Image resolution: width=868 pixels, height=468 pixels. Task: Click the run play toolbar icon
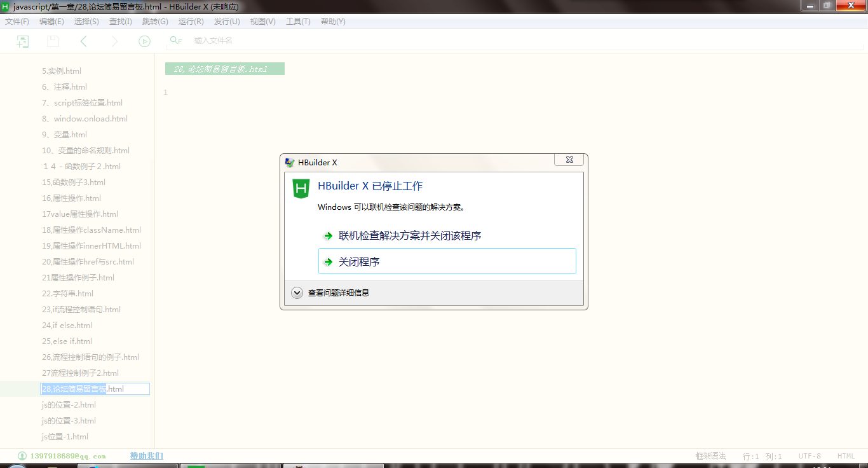pyautogui.click(x=145, y=41)
